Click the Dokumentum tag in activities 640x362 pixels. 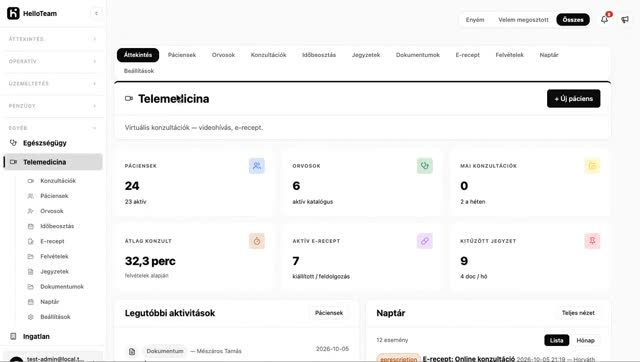[165, 351]
